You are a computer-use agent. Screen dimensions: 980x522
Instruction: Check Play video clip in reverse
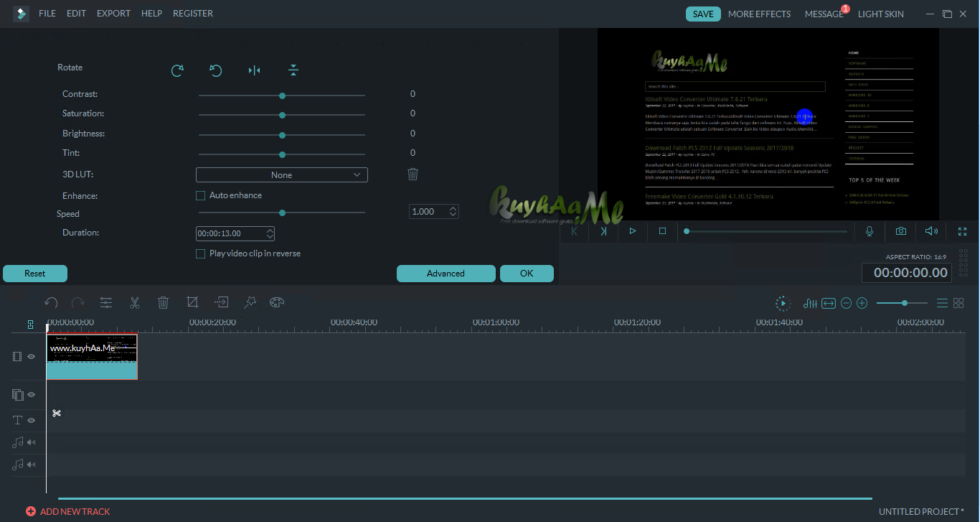click(201, 253)
